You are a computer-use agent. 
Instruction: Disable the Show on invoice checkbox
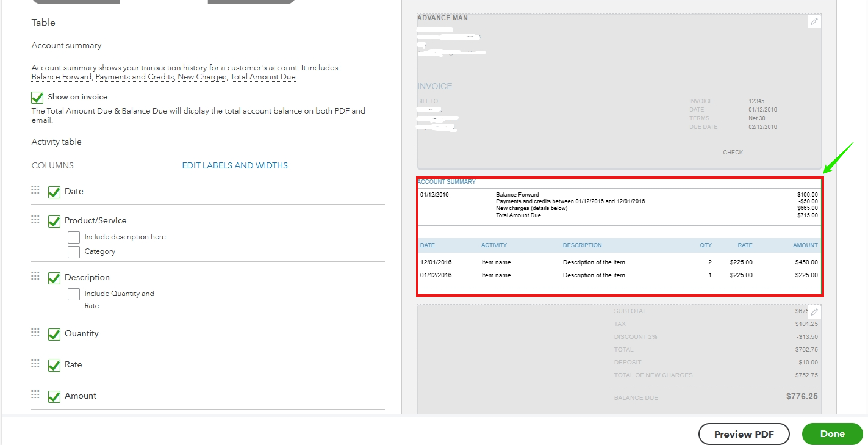[x=37, y=97]
